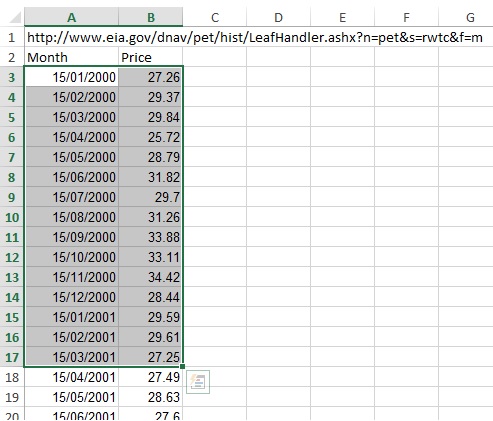Viewport: 493px width, 421px height.
Task: Click price cell 31.26
Action: point(151,217)
